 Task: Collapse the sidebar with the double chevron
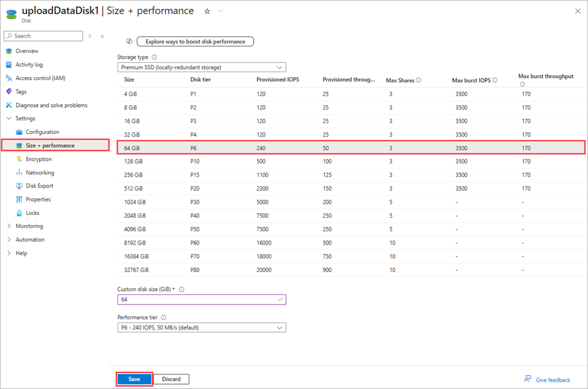coord(102,36)
